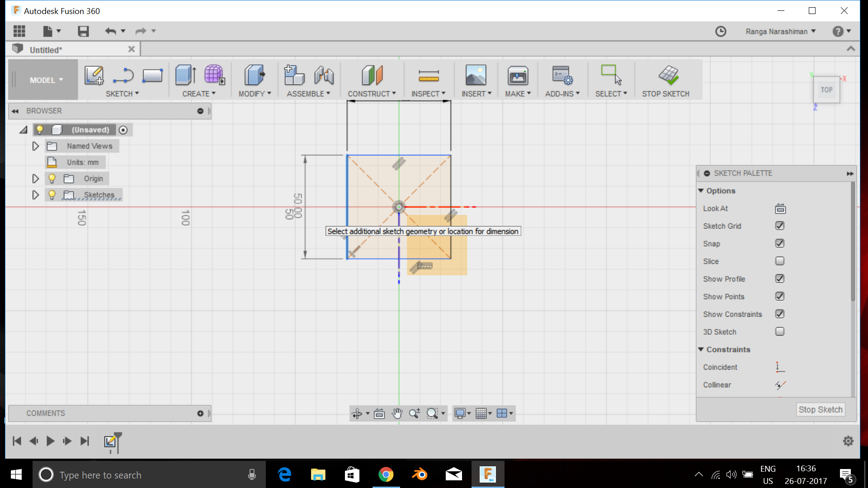Toggle the Snap checkbox
The image size is (868, 488).
tap(780, 243)
